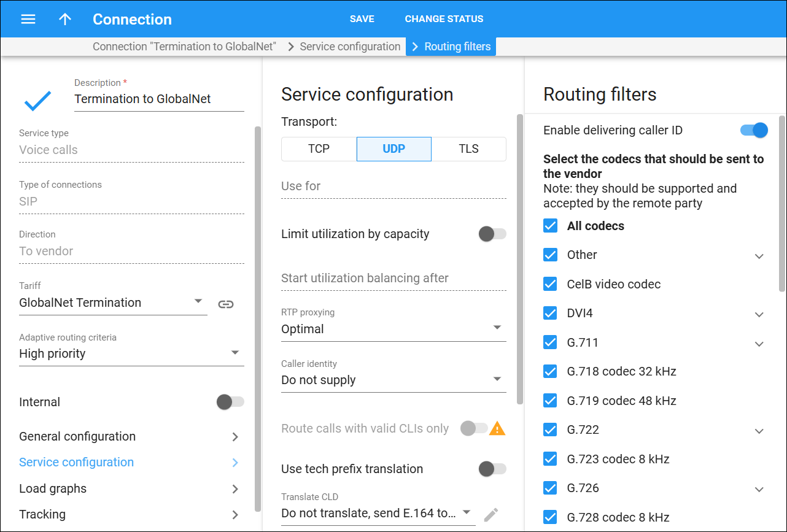Click the Type of connections SIP field
Image resolution: width=787 pixels, height=532 pixels.
pos(131,201)
